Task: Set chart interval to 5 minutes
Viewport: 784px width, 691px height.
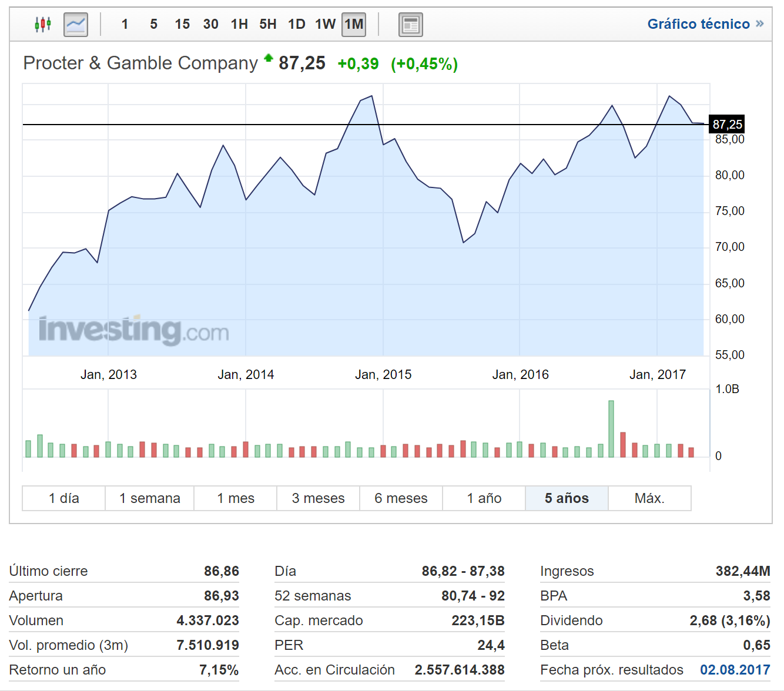Action: pyautogui.click(x=153, y=25)
